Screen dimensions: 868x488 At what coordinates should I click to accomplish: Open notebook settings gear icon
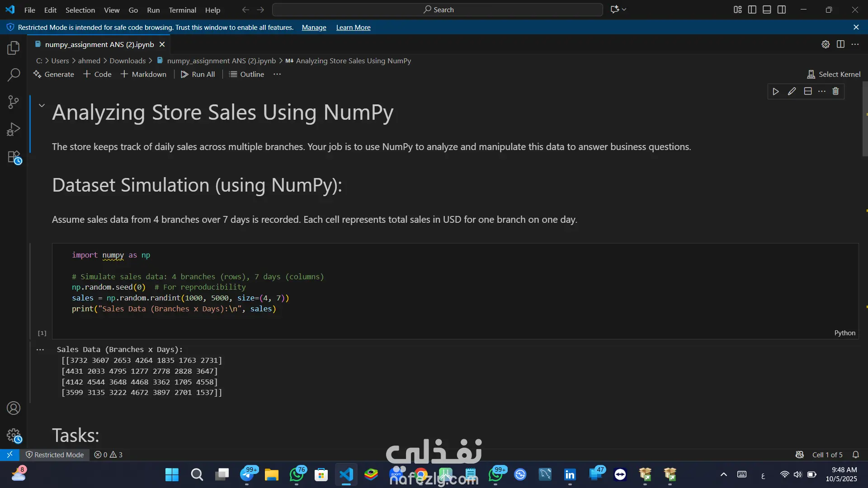point(826,44)
